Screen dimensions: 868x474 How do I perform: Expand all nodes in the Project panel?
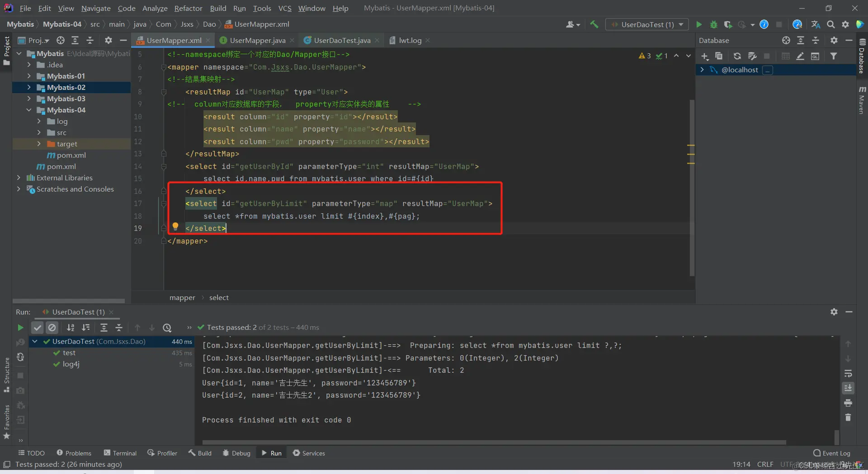[x=75, y=40]
